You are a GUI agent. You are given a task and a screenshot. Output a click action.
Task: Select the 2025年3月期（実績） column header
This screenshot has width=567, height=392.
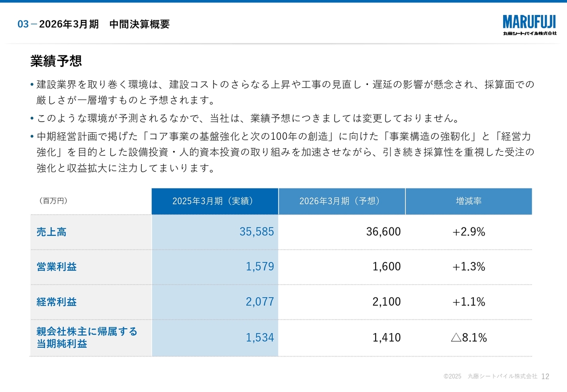pyautogui.click(x=215, y=201)
